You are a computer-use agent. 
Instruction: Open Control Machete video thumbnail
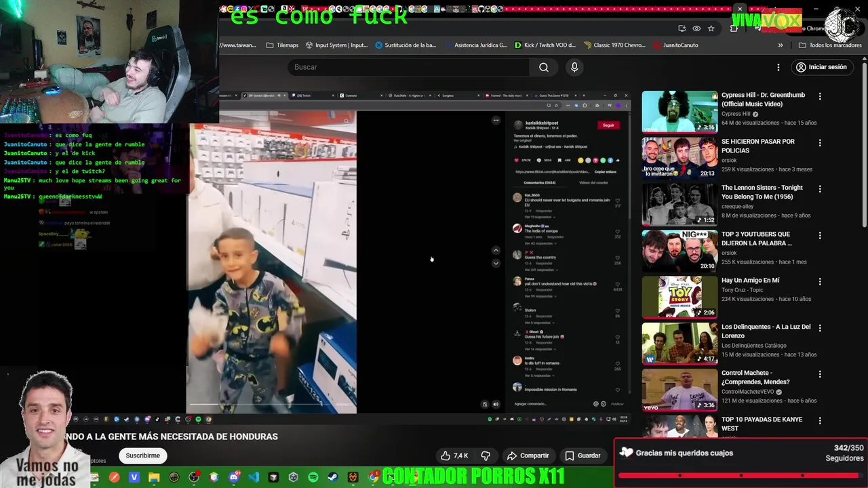pos(679,389)
